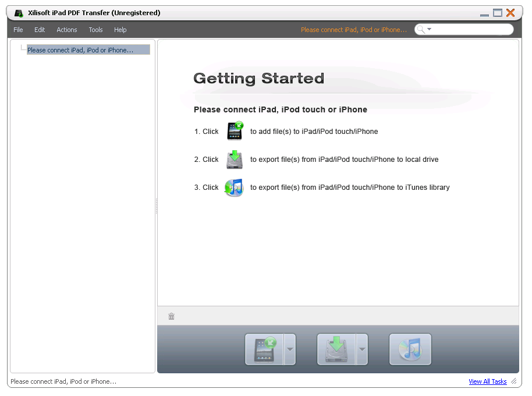Click the iPad icon in step 1 instructions
Viewport: 532px width, 396px height.
coord(235,130)
